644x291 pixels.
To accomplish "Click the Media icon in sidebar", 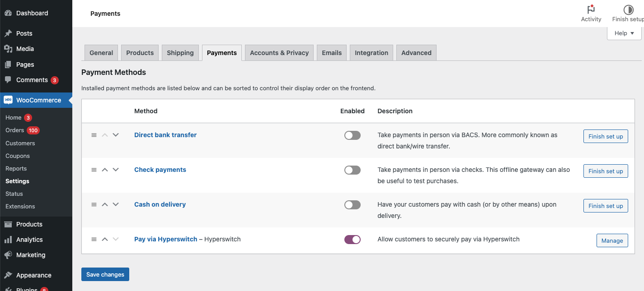I will [8, 49].
